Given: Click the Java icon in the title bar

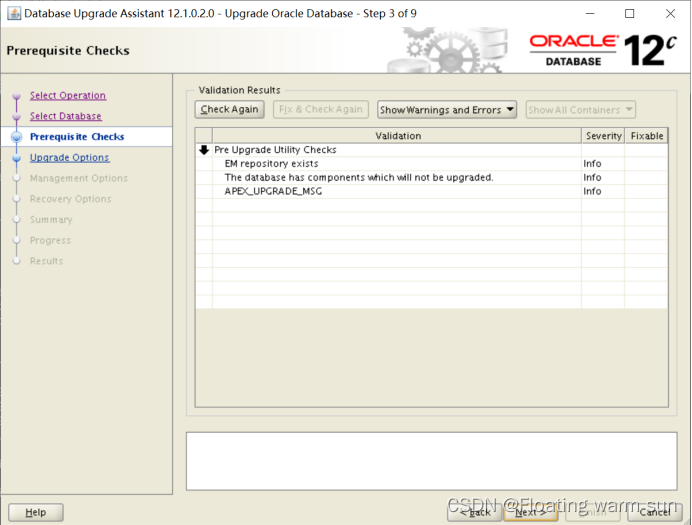Looking at the screenshot, I should coord(14,14).
